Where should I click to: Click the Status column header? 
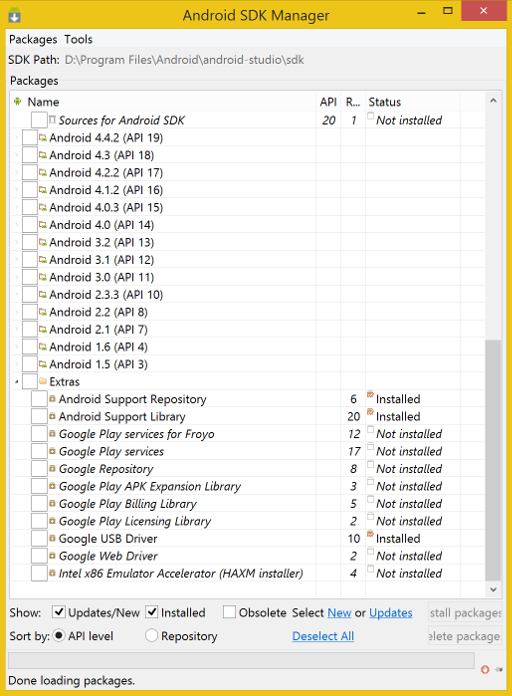tap(413, 102)
